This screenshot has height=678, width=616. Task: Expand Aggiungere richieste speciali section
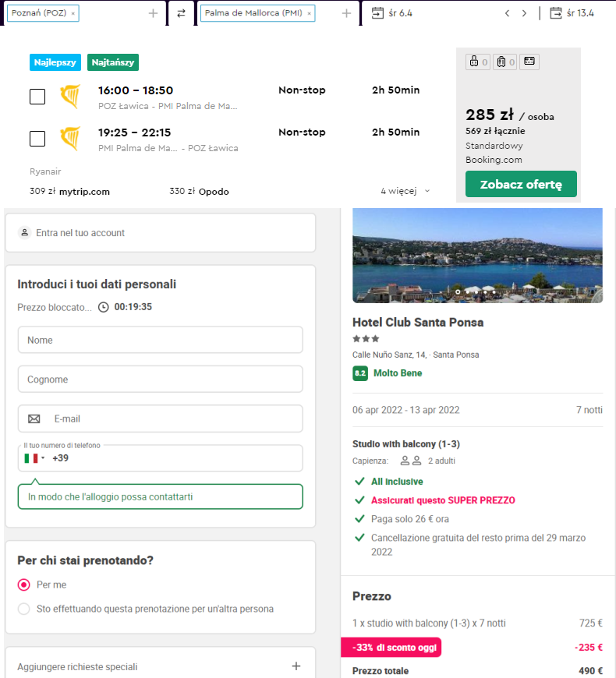pyautogui.click(x=160, y=666)
